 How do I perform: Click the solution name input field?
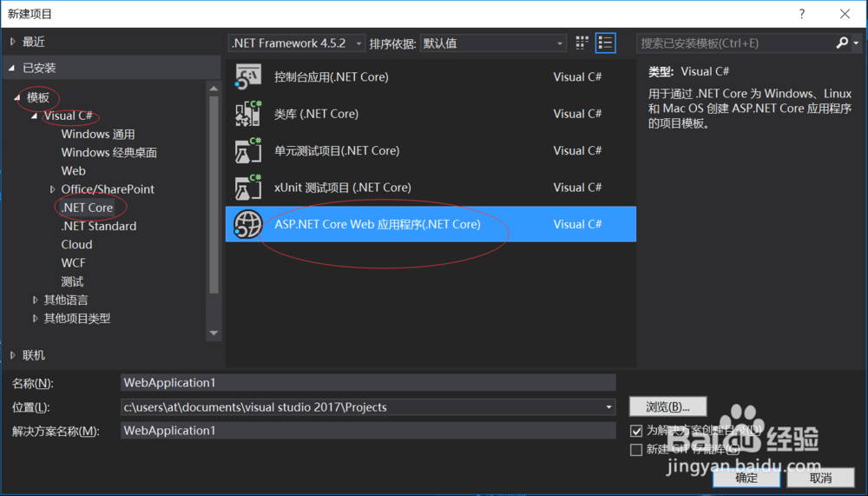pyautogui.click(x=368, y=431)
